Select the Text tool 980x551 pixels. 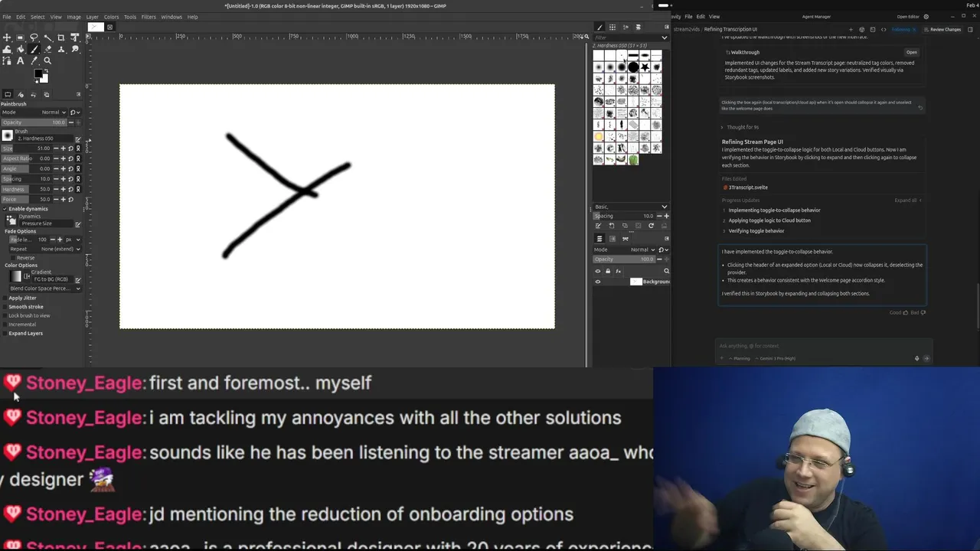click(20, 60)
